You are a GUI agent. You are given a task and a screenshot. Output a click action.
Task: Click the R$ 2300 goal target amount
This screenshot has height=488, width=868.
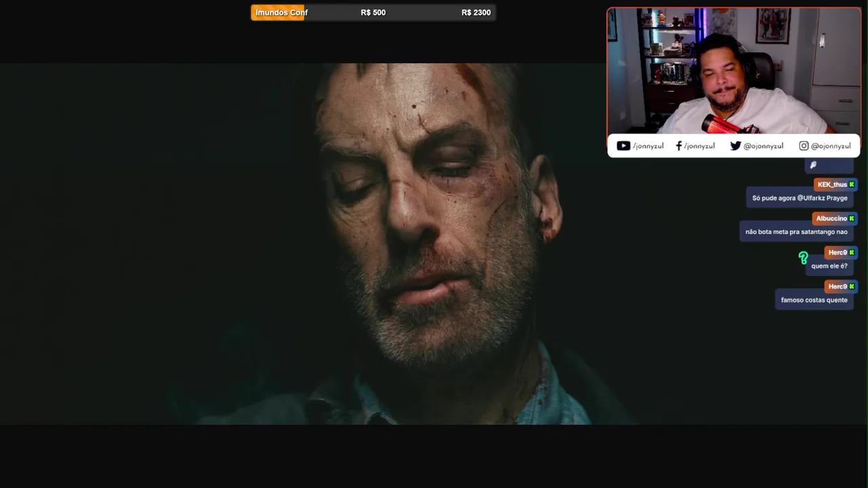click(476, 12)
